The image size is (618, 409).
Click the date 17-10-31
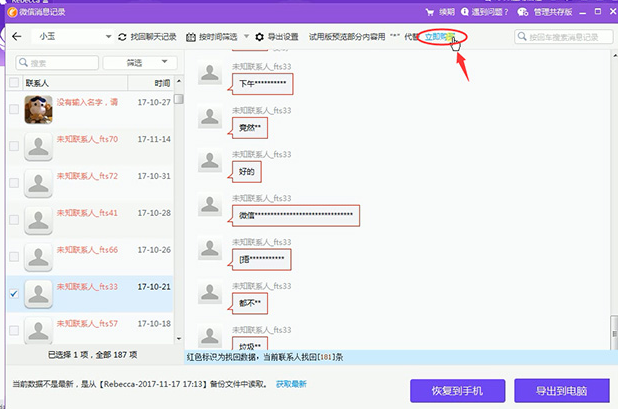pos(154,176)
